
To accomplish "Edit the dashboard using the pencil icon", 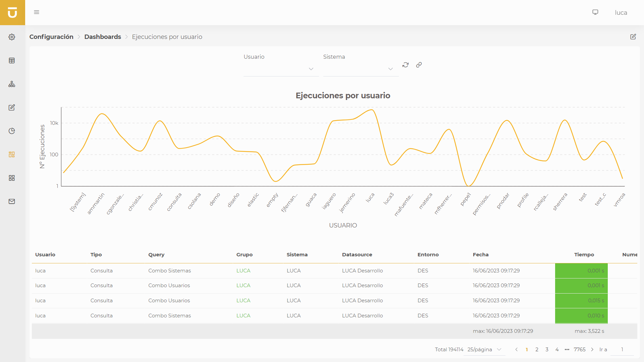I will coord(633,37).
